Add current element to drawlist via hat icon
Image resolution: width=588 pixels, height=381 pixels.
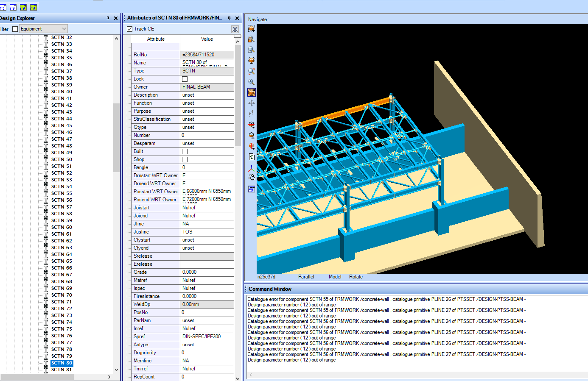[x=252, y=124]
